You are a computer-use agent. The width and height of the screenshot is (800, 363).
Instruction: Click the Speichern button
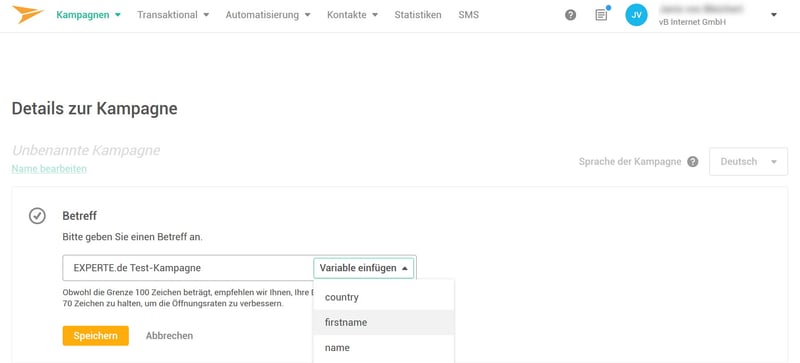(x=95, y=336)
